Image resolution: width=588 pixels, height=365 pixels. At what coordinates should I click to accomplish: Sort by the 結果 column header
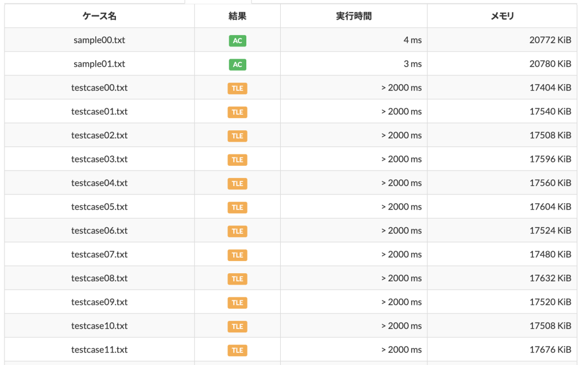(x=237, y=16)
